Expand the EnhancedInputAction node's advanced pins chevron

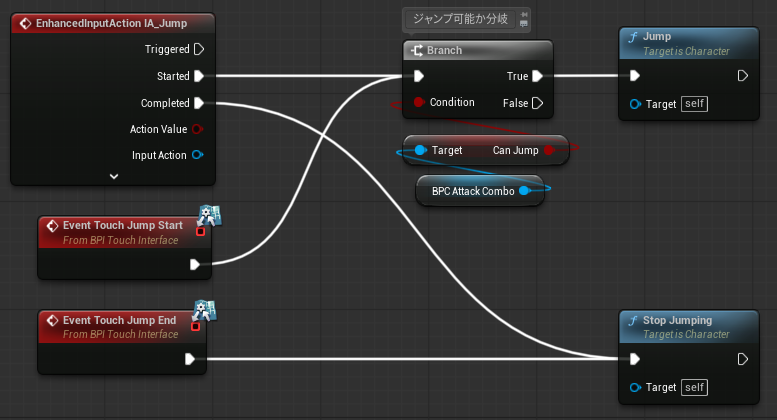tap(113, 176)
